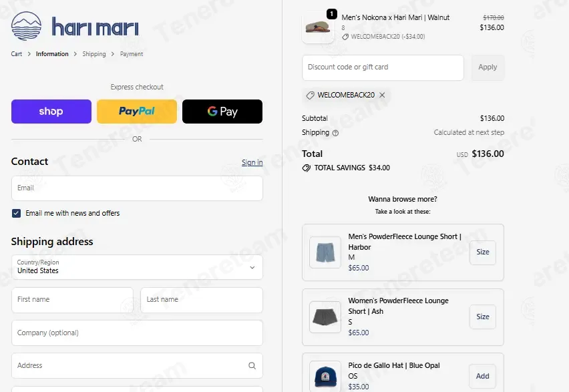Click the Sign in link

(x=252, y=162)
